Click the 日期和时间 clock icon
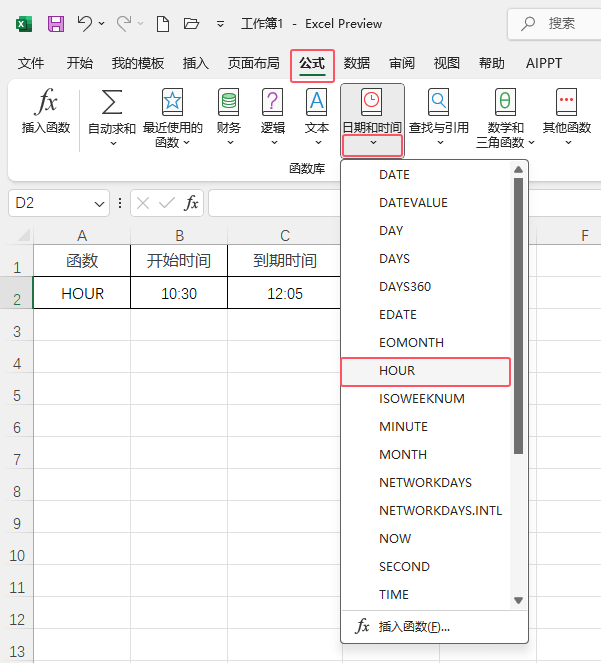The width and height of the screenshot is (601, 663). [371, 102]
